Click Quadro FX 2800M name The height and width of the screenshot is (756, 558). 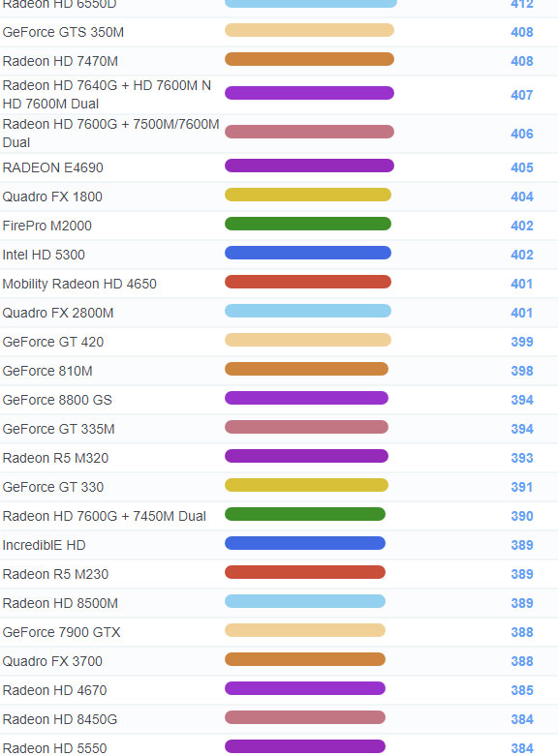tap(58, 313)
